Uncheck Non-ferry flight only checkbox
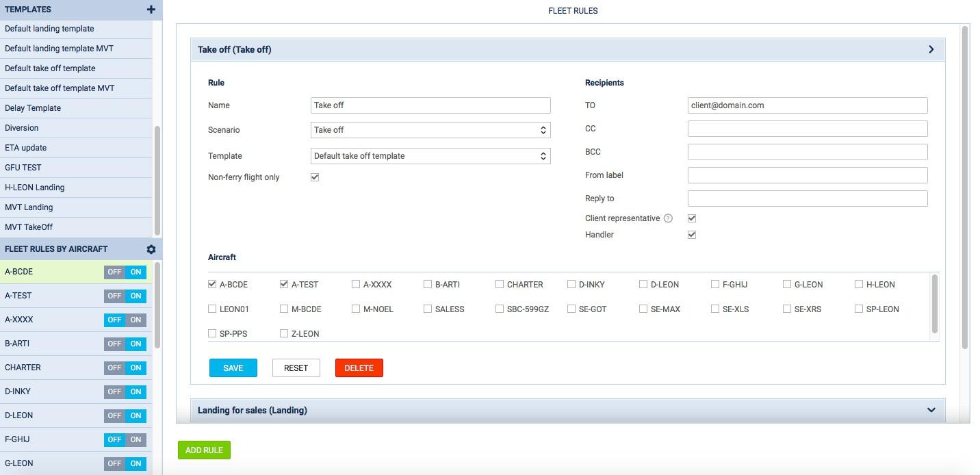The height and width of the screenshot is (475, 980). (x=315, y=177)
